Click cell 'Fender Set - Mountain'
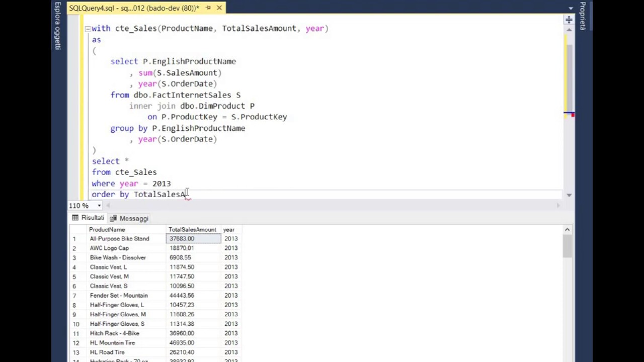 pyautogui.click(x=126, y=296)
